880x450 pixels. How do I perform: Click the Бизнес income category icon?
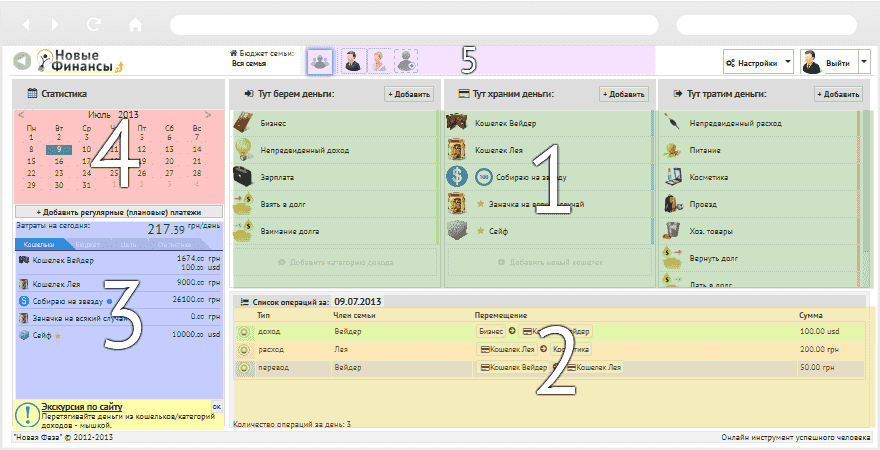point(241,123)
